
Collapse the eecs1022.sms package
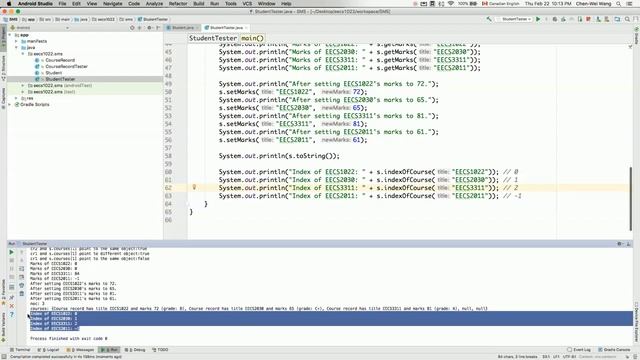23,54
